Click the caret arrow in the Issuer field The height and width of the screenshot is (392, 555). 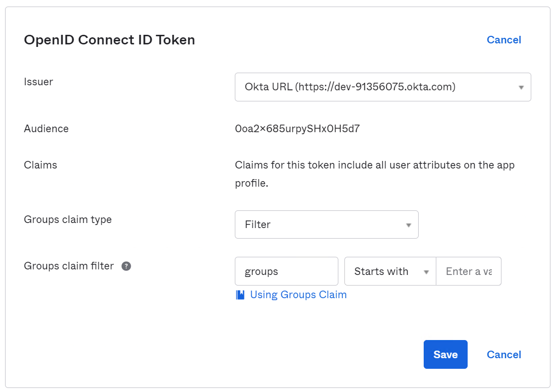coord(521,87)
